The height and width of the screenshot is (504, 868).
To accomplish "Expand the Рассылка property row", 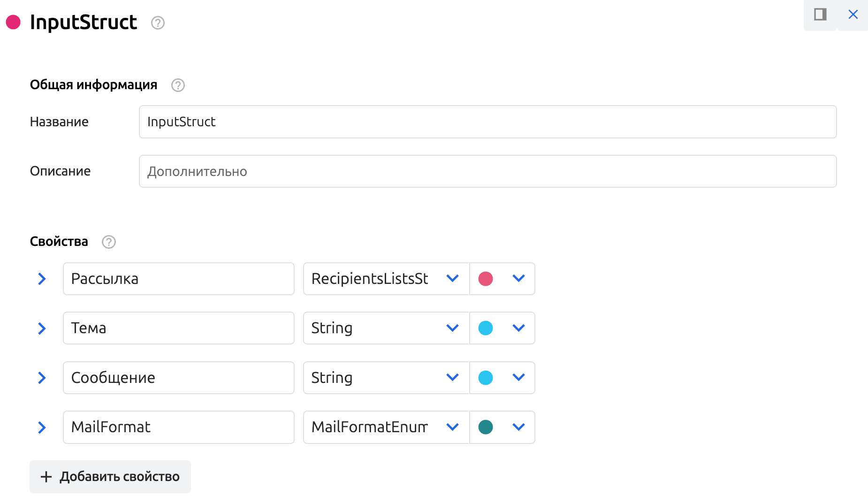I will (x=42, y=279).
